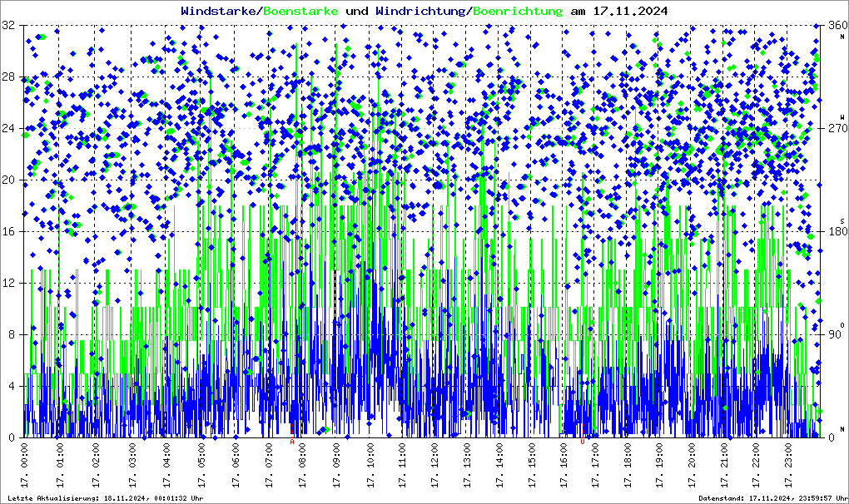Click the 17. 15:00 time axis label
This screenshot has width=849, height=504.
click(x=532, y=465)
